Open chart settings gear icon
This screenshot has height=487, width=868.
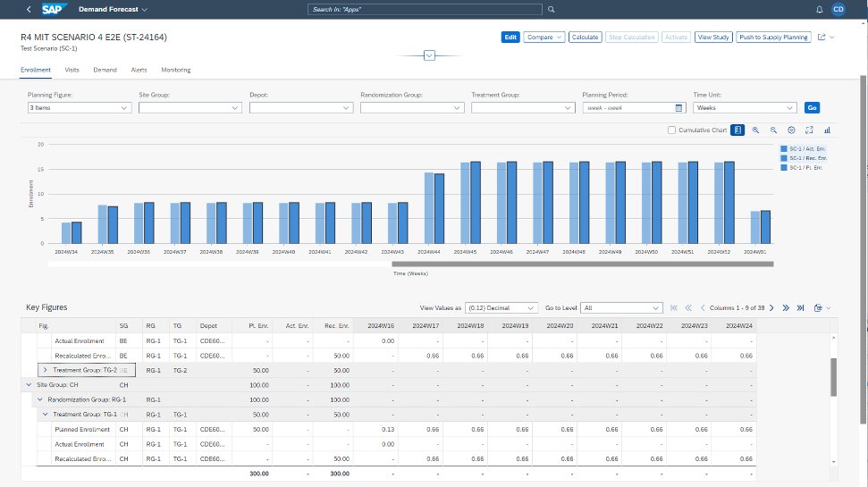791,130
